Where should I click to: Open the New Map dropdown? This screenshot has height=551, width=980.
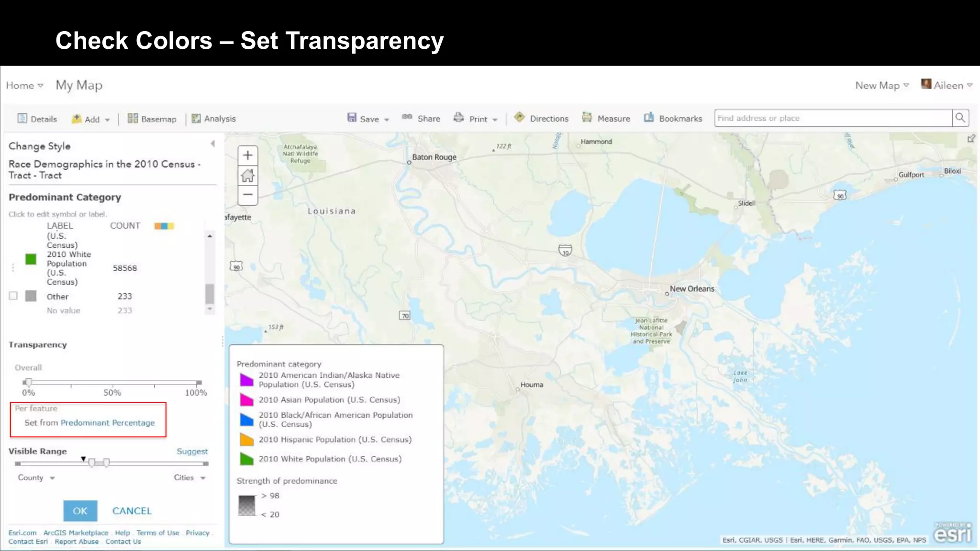(x=882, y=86)
